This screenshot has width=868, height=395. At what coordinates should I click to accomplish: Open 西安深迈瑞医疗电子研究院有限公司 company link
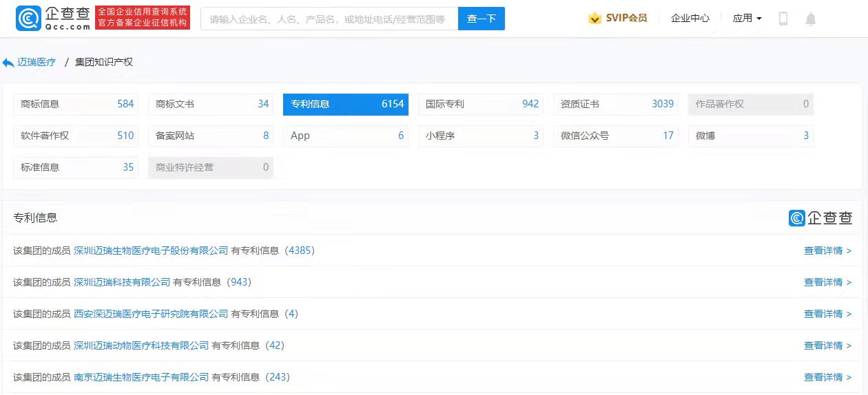pos(151,314)
